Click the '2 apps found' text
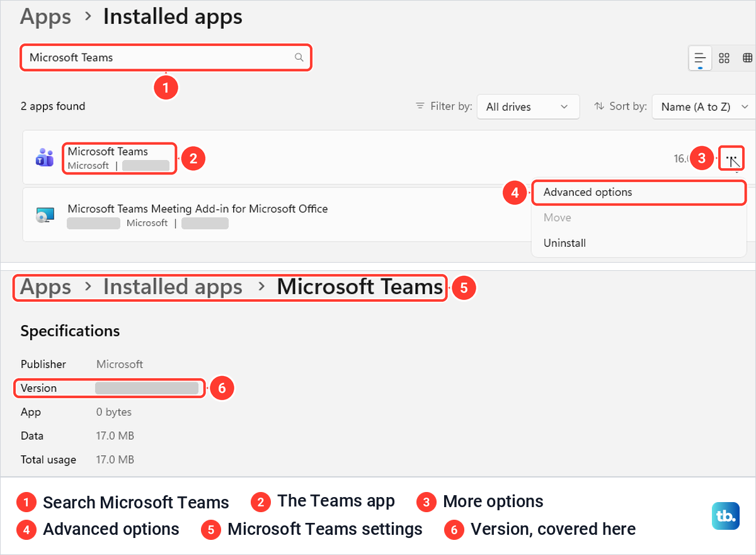 [x=53, y=106]
